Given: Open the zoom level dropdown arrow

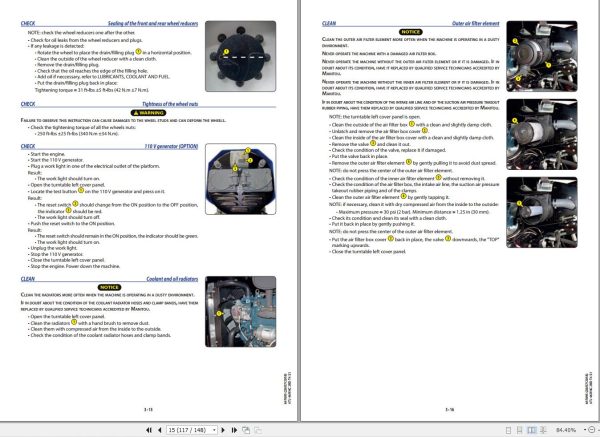Looking at the screenshot, I should pos(585,430).
